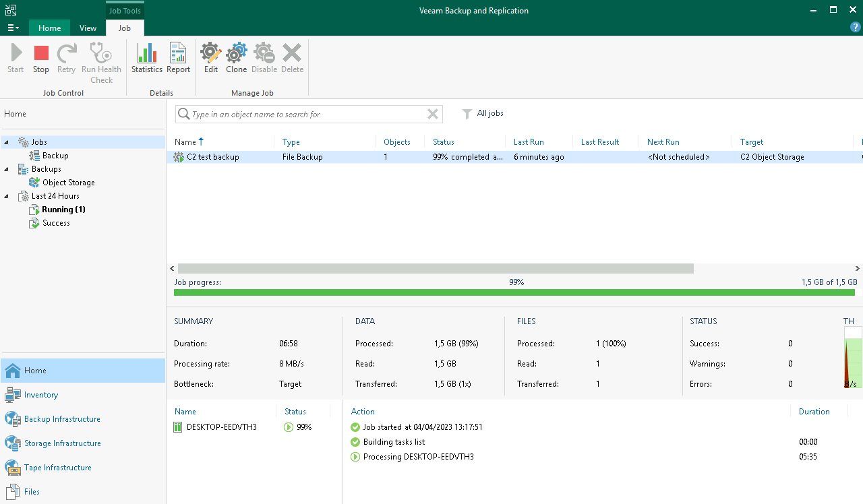Image resolution: width=863 pixels, height=504 pixels.
Task: Open the Inventory navigation pane
Action: point(83,395)
